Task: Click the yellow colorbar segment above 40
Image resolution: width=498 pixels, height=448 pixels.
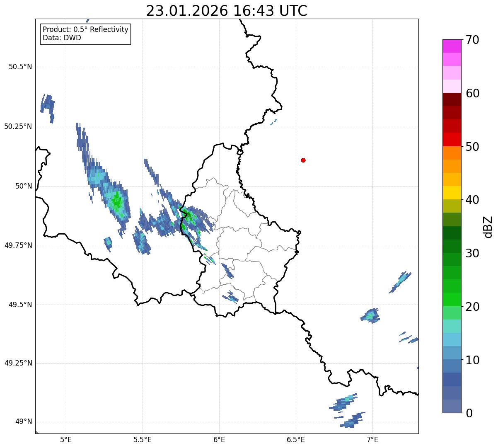Action: pos(452,193)
